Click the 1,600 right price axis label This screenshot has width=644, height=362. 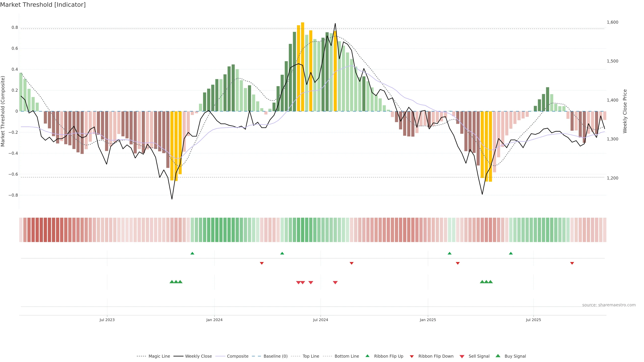[612, 22]
